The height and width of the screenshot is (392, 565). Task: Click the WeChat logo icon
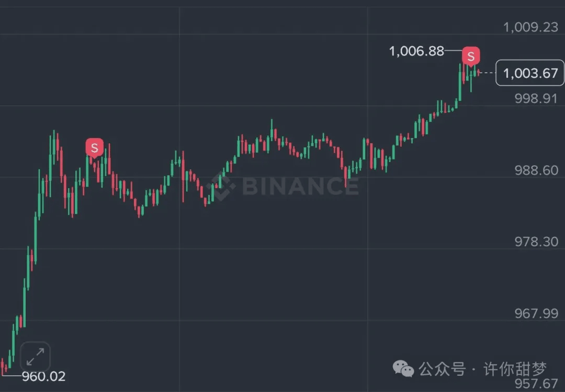[x=403, y=369]
